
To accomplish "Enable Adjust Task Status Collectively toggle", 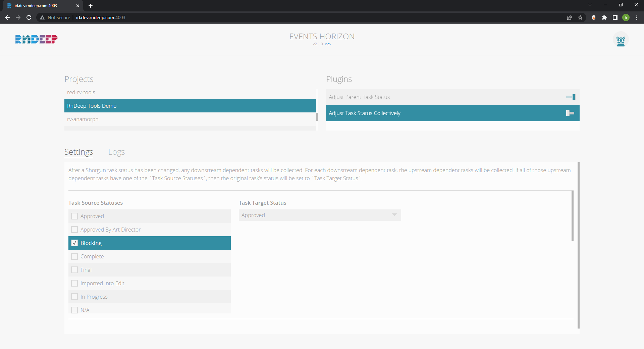I will tap(570, 113).
